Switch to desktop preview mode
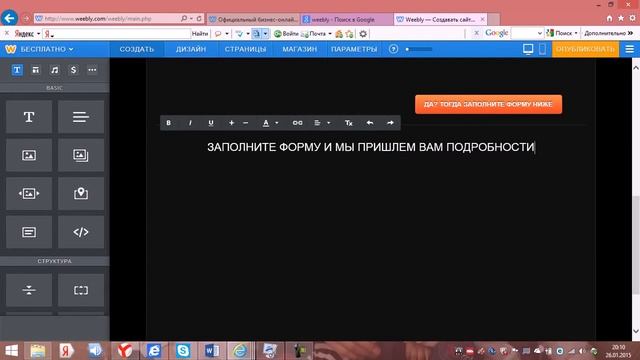Viewport: 640px width, 360px height. pyautogui.click(x=528, y=49)
